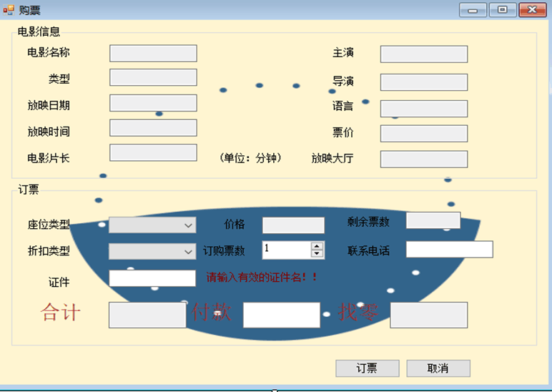Click the 合计 total box
The width and height of the screenshot is (552, 392).
147,315
